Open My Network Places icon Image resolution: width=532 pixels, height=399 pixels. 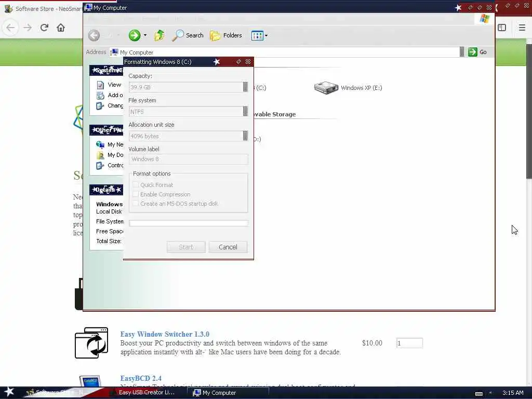100,144
